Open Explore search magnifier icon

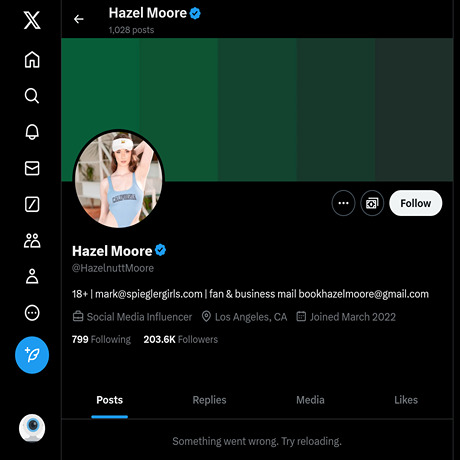coord(32,96)
